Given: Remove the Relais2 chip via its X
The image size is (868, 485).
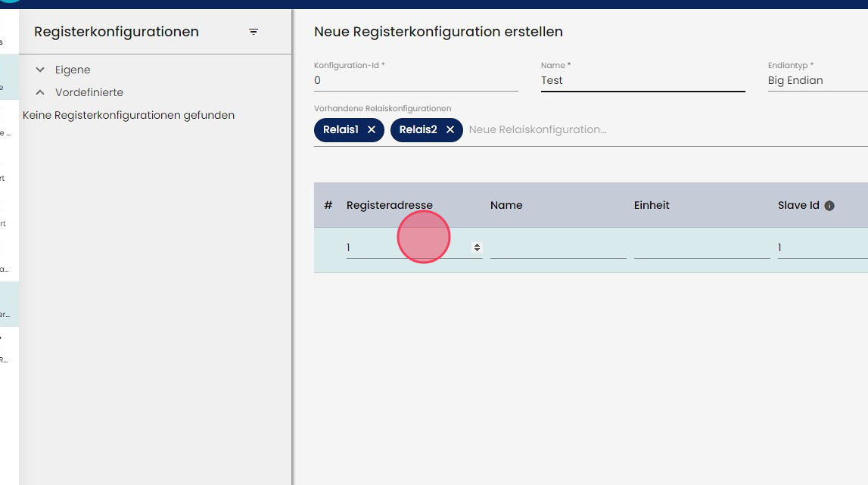Looking at the screenshot, I should pos(450,129).
